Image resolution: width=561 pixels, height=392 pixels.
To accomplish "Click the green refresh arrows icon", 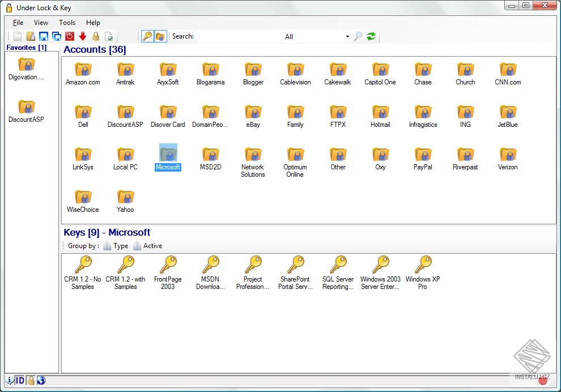I will click(371, 36).
